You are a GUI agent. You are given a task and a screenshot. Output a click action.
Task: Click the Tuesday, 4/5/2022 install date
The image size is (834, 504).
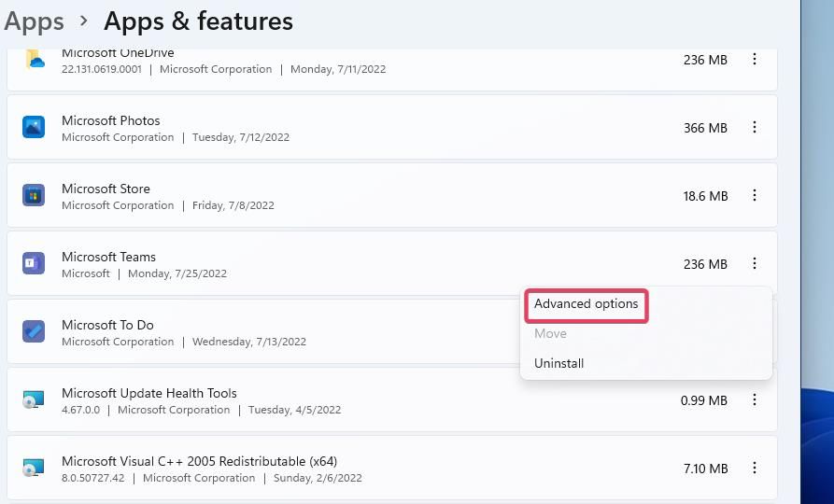click(295, 410)
